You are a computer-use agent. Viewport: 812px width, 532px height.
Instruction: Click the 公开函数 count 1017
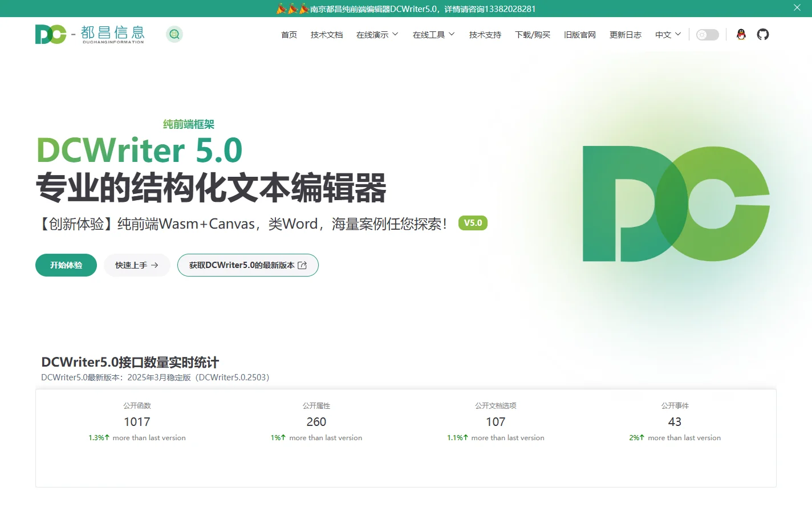[x=137, y=422]
